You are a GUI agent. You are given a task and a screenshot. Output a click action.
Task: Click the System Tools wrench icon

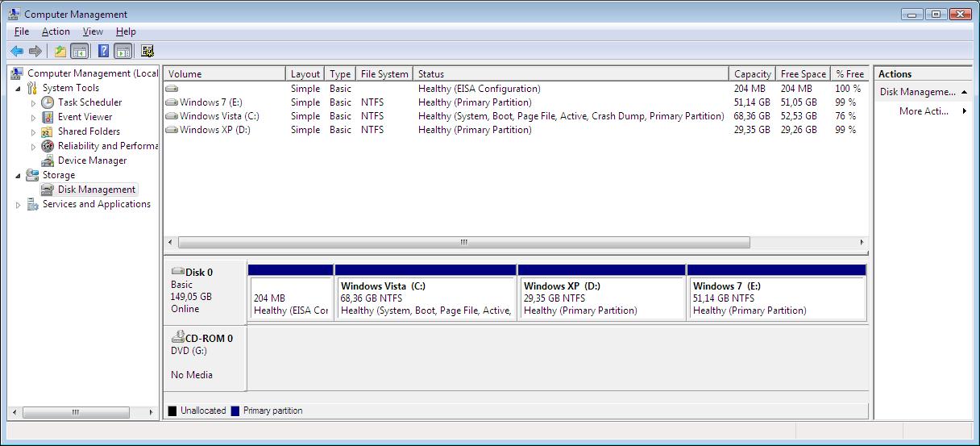point(32,88)
